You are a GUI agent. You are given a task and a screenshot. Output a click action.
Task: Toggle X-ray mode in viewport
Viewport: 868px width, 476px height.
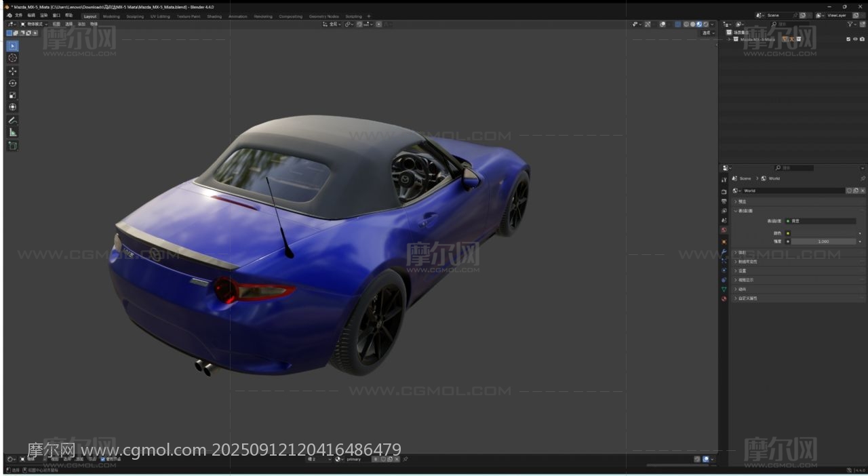678,24
